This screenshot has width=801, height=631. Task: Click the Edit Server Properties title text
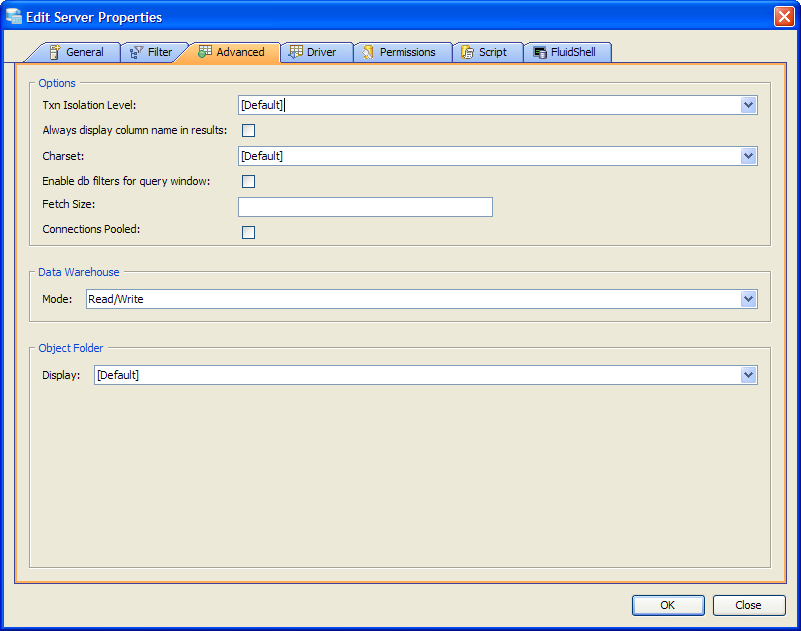[x=94, y=17]
